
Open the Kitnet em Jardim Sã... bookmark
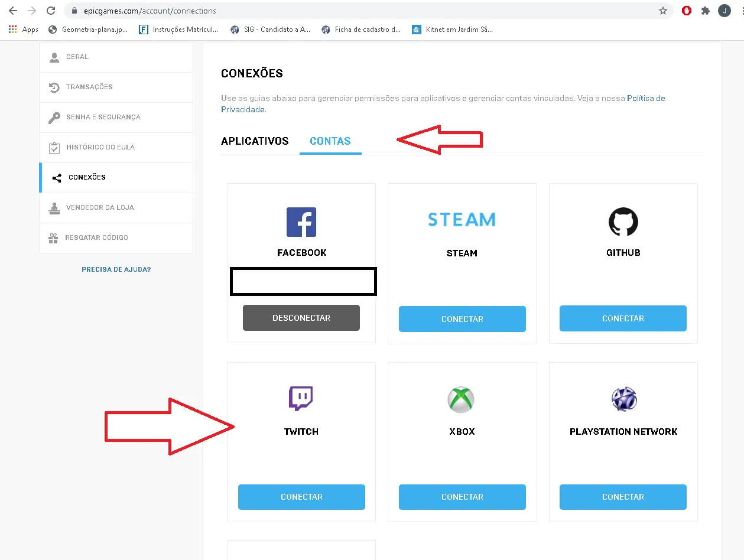pos(452,29)
